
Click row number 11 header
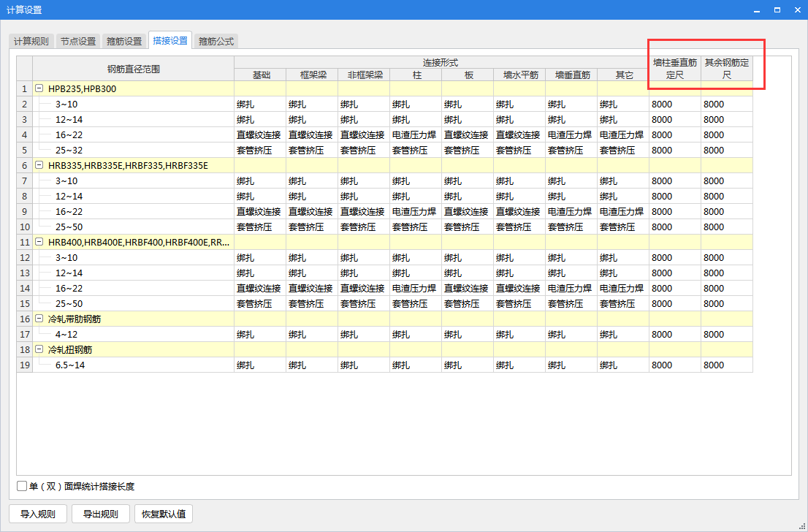[25, 243]
